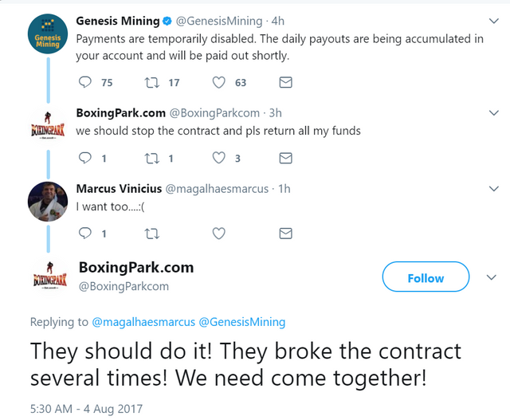Reply to the Genesis Mining tweet
The image size is (510, 420).
87,82
